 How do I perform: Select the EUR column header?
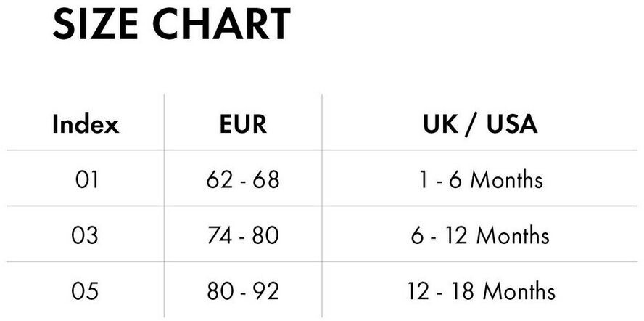[243, 124]
